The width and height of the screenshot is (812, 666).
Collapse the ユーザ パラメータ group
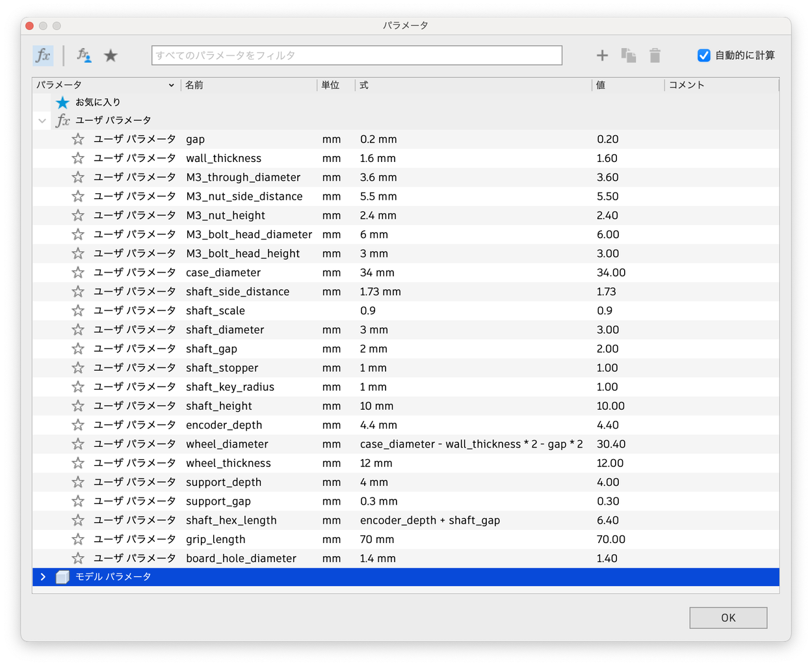[x=42, y=120]
